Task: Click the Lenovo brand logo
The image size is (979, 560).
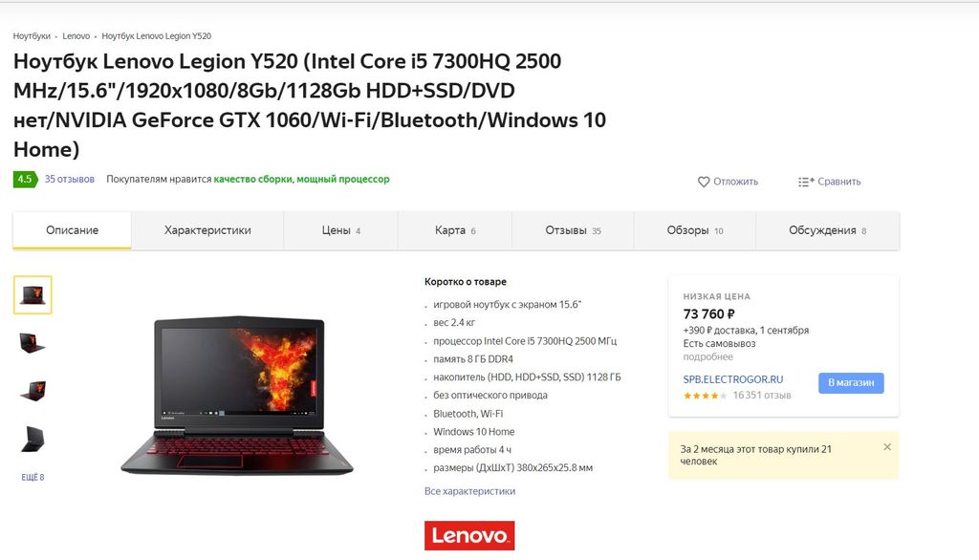Action: point(469,536)
